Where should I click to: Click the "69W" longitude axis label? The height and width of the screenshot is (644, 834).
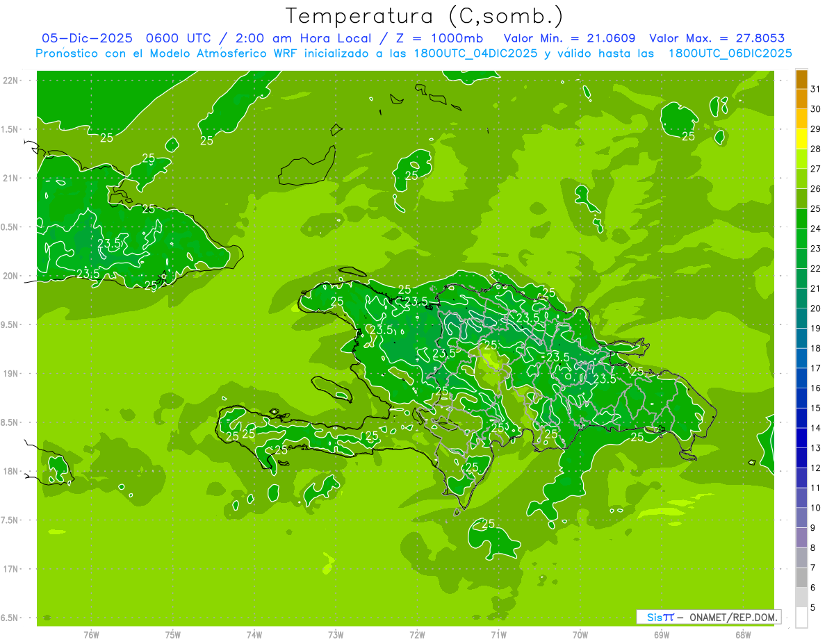[662, 634]
